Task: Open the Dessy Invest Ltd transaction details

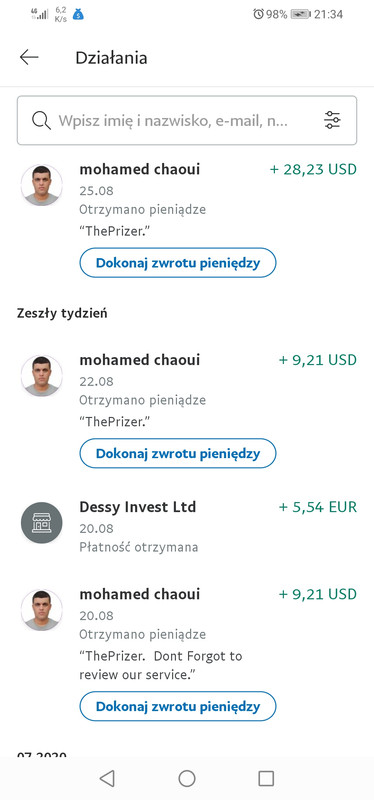Action: [x=187, y=527]
